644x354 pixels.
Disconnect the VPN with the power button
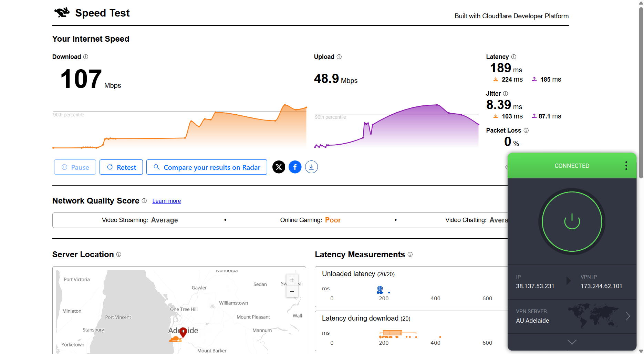point(572,221)
